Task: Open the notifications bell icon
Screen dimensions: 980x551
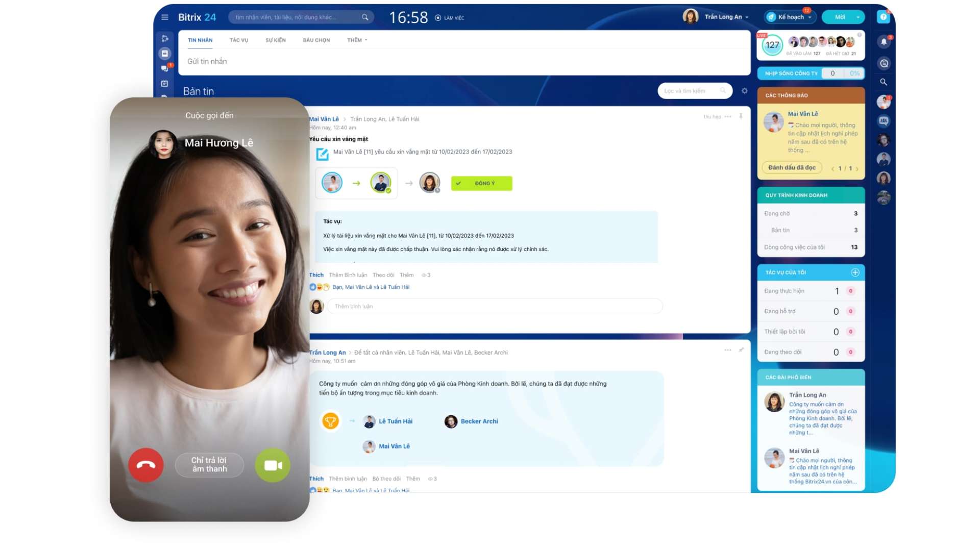Action: (x=884, y=42)
